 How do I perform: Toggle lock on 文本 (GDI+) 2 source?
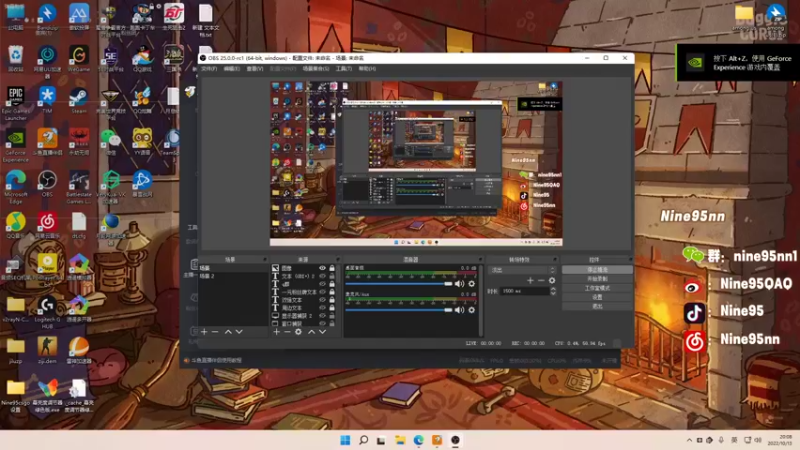click(x=332, y=276)
